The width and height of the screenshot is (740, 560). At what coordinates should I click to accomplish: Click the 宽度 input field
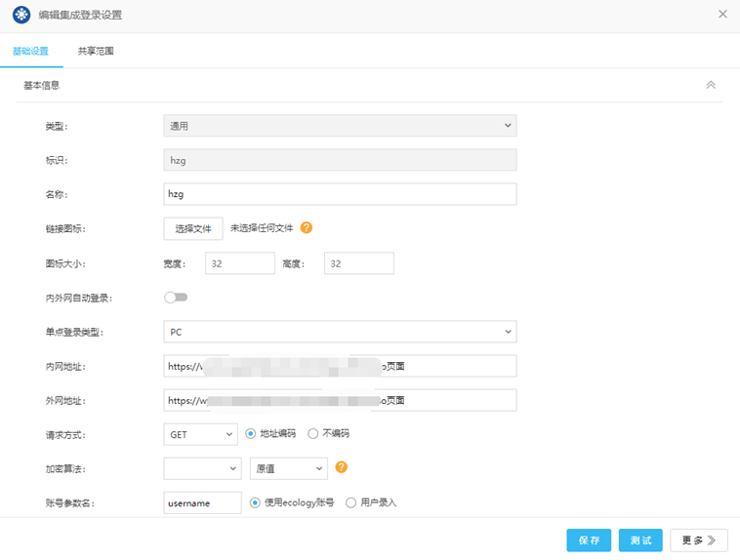pos(240,263)
